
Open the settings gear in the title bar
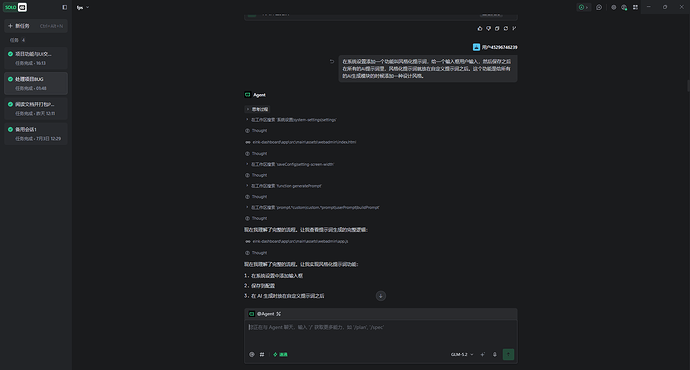pos(613,7)
